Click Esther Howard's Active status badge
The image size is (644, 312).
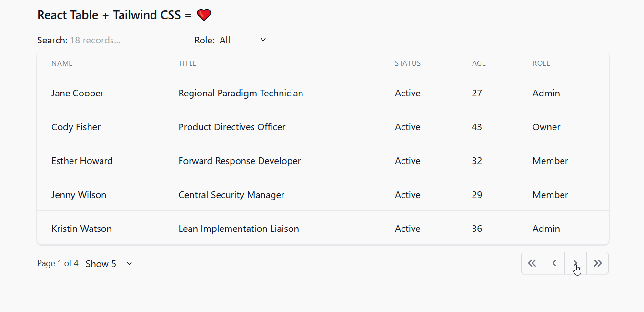click(x=407, y=161)
